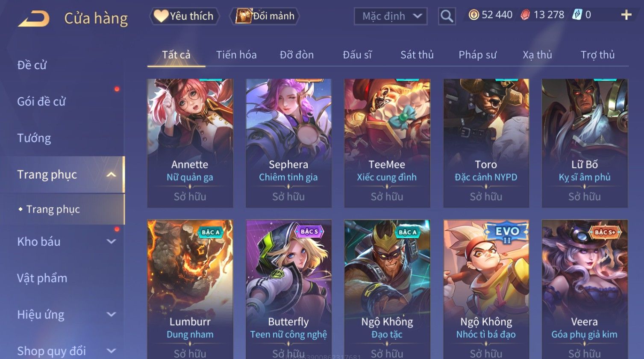This screenshot has width=644, height=359.
Task: Switch to the Tiến hóa tab
Action: coord(236,55)
